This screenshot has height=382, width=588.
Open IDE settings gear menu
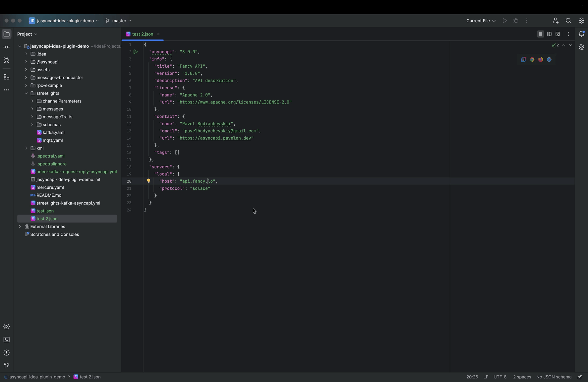(581, 21)
